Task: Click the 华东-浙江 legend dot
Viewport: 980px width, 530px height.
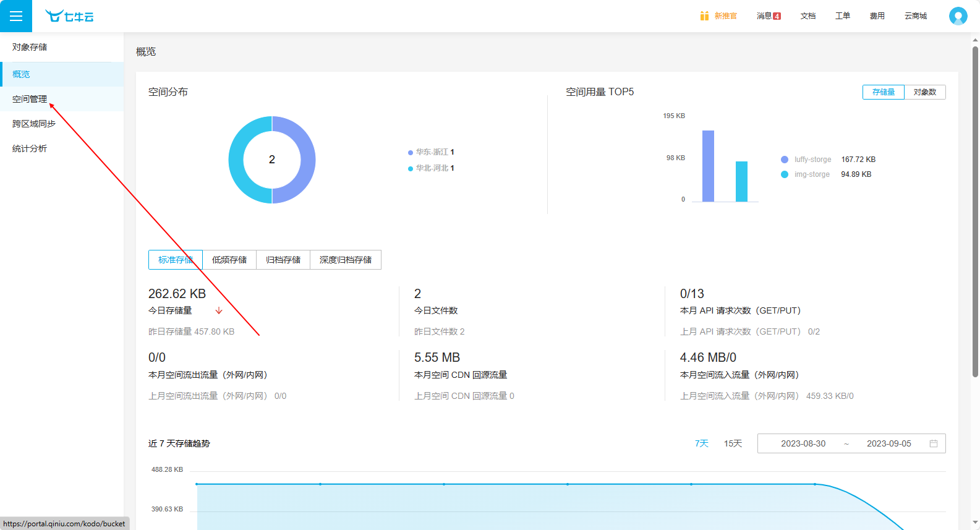Action: (411, 152)
